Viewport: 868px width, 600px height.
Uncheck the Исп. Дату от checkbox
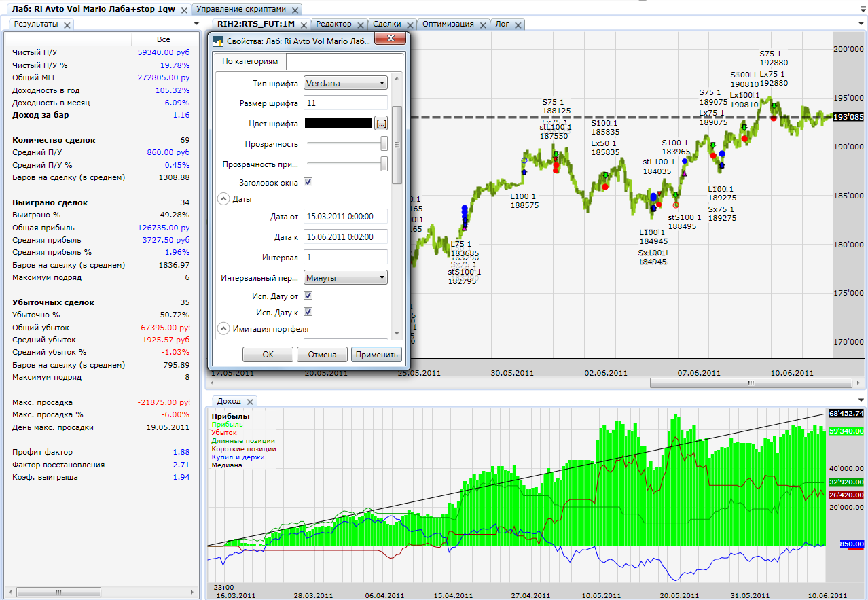pyautogui.click(x=308, y=296)
